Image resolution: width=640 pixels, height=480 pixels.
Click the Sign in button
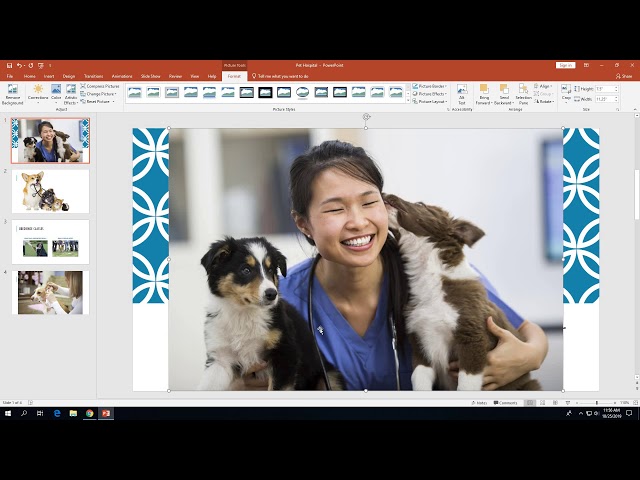coord(565,65)
